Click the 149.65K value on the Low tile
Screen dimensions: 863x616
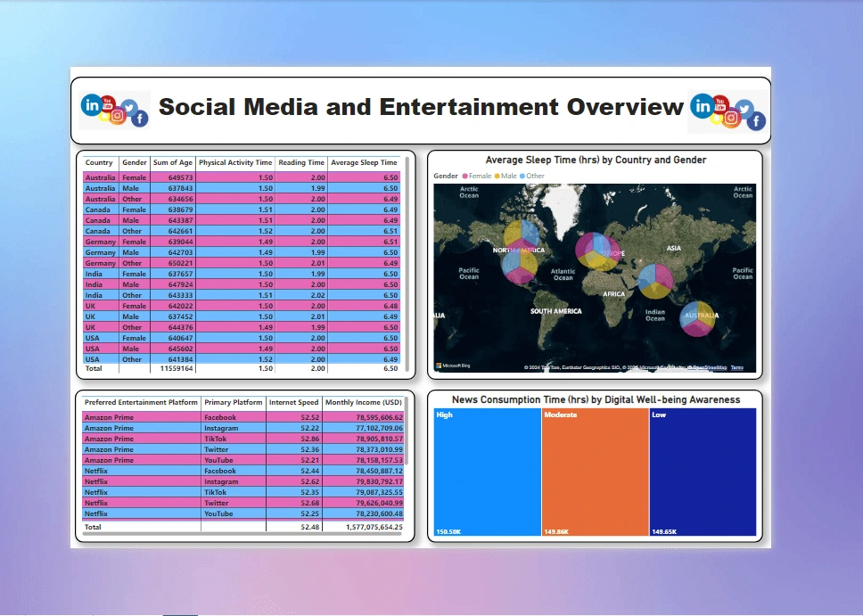664,532
